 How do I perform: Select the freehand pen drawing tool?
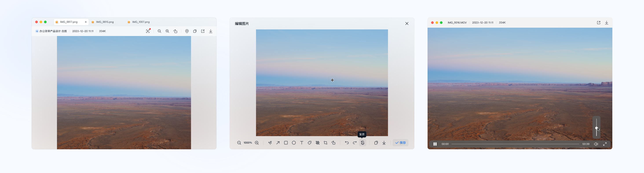[270, 143]
